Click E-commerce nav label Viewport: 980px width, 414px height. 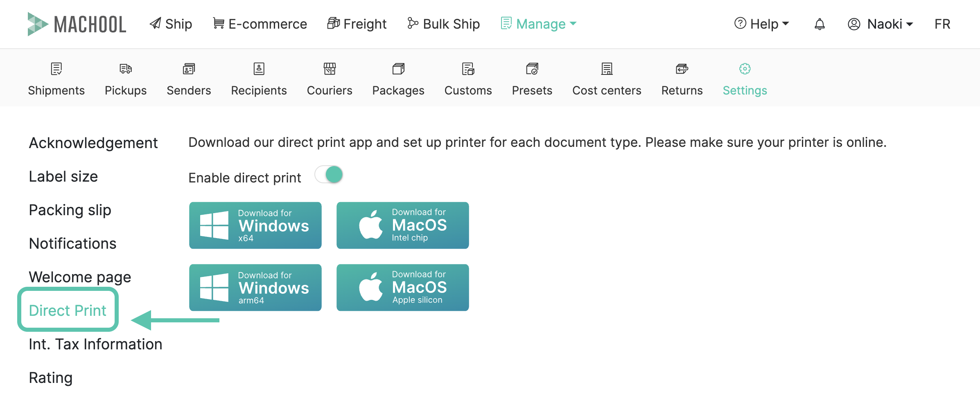click(x=268, y=24)
